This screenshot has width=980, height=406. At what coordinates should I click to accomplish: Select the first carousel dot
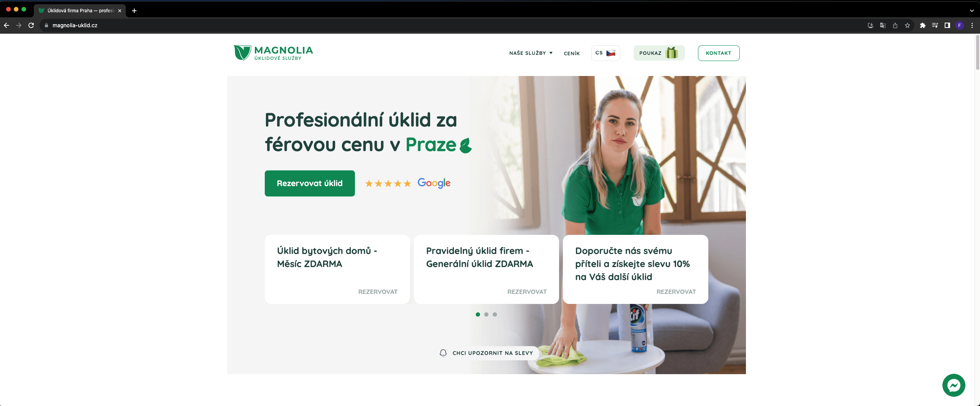tap(478, 314)
